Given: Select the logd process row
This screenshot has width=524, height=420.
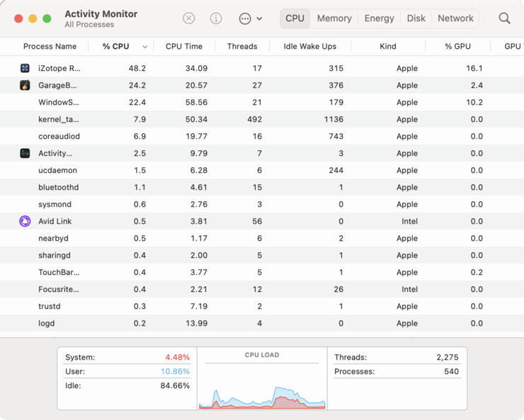Looking at the screenshot, I should tap(262, 323).
